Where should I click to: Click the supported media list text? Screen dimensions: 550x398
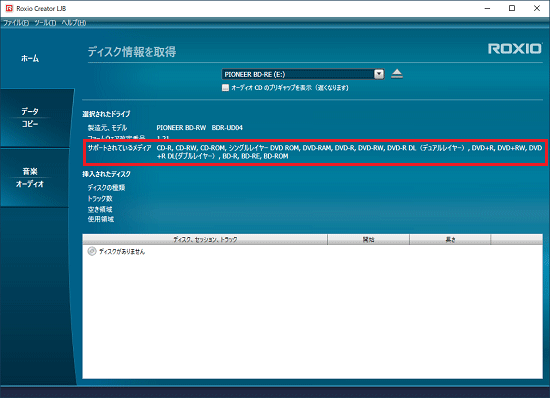[349, 152]
